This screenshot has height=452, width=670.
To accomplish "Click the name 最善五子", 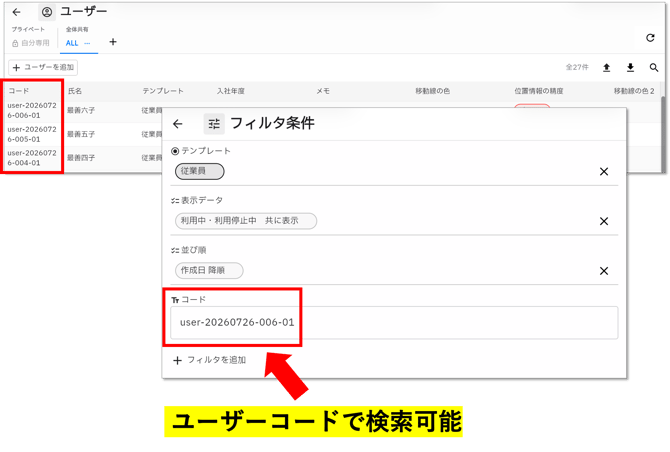I will pyautogui.click(x=81, y=134).
